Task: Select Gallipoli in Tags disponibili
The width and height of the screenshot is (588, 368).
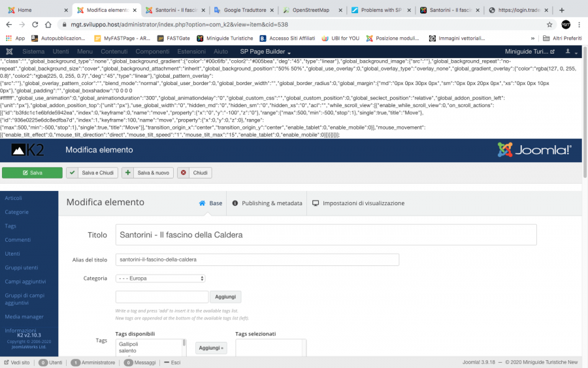Action: pos(129,344)
